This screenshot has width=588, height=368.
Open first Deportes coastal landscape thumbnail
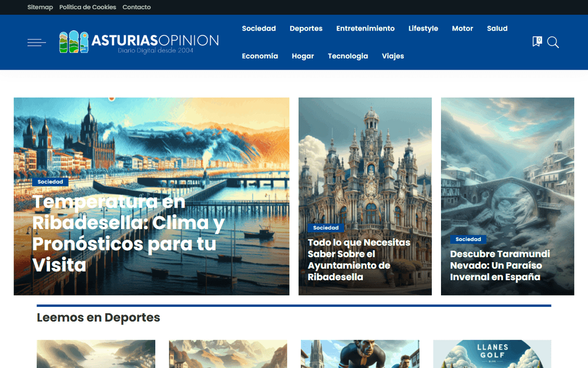coord(96,354)
